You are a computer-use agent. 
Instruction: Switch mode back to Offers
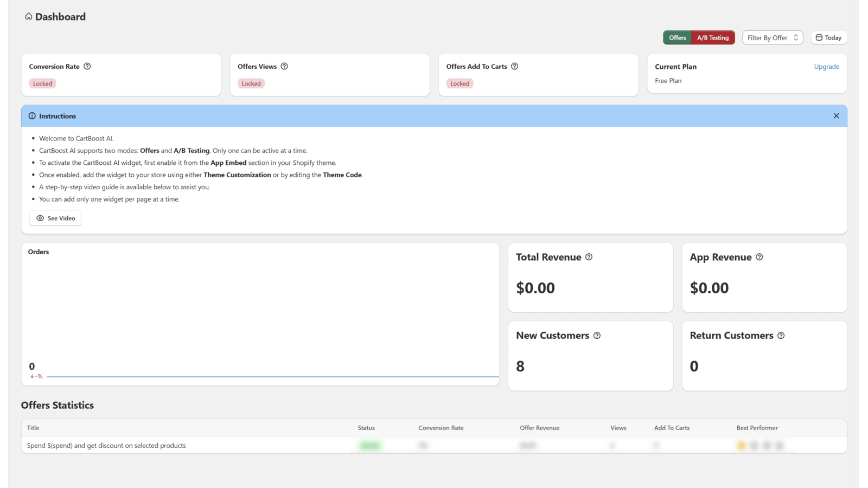(x=677, y=37)
